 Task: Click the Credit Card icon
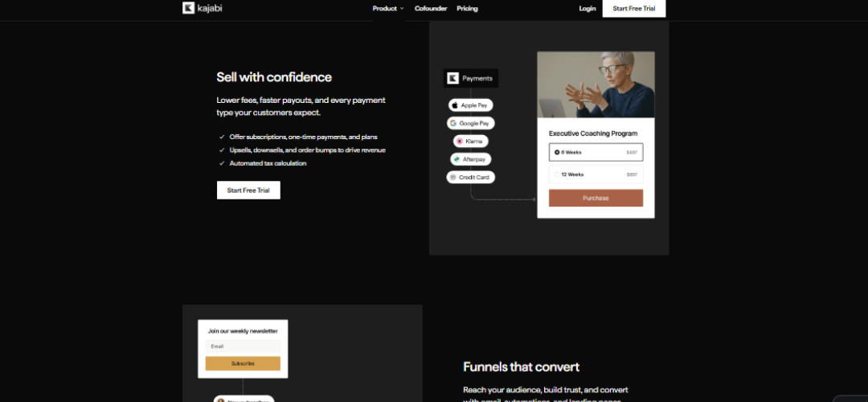(x=452, y=177)
